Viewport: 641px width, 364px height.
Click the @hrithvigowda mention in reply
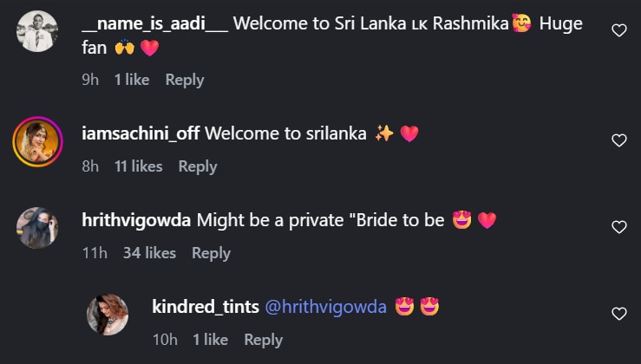325,306
